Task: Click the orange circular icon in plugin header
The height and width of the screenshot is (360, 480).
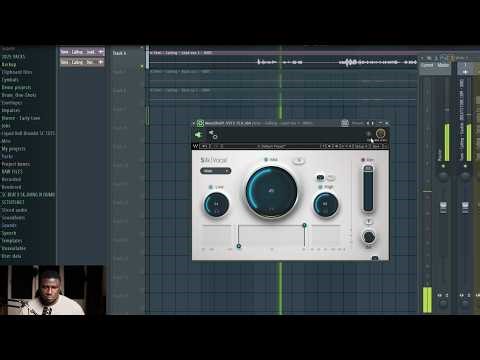Action: (x=380, y=134)
